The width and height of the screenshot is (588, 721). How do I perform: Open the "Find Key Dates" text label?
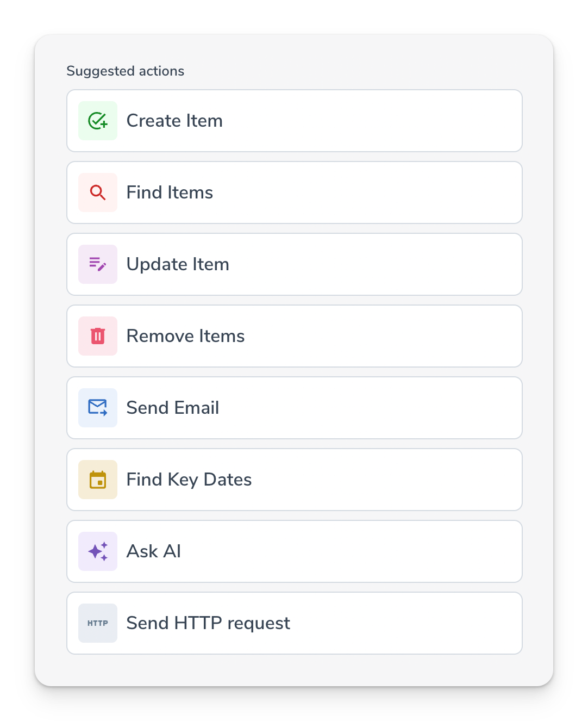(x=189, y=480)
